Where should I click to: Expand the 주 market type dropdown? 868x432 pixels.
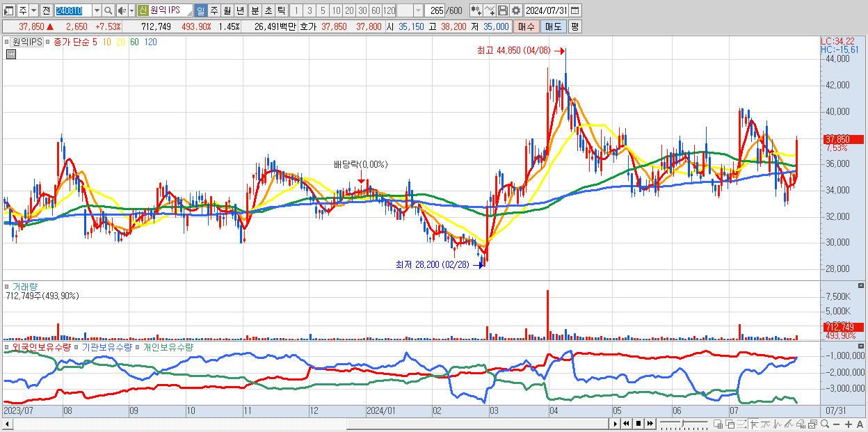[x=33, y=10]
